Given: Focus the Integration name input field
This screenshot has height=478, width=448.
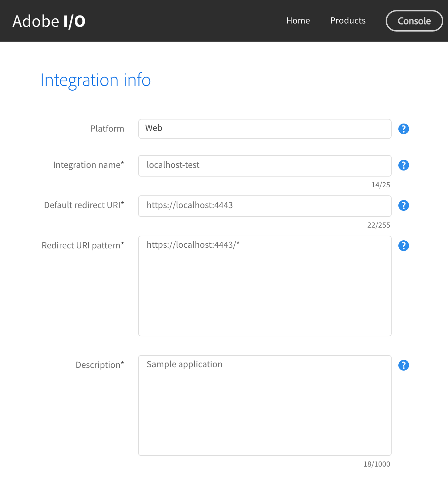Looking at the screenshot, I should click(x=265, y=165).
